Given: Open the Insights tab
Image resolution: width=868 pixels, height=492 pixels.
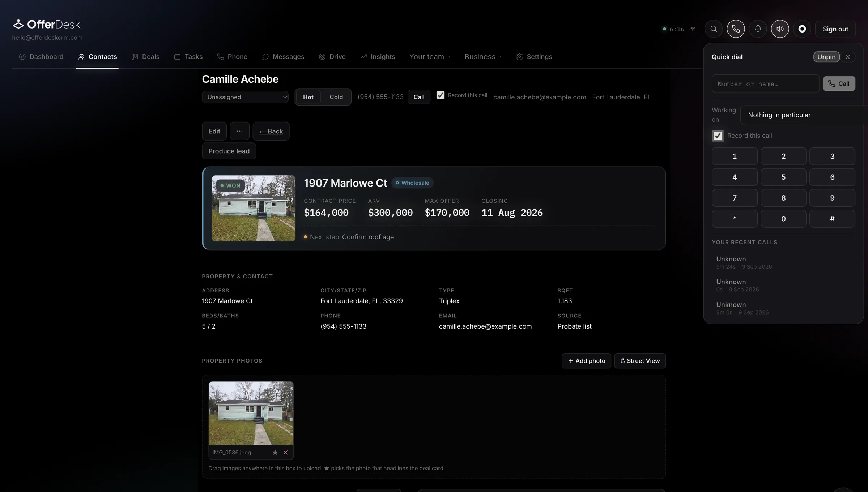Looking at the screenshot, I should click(378, 57).
